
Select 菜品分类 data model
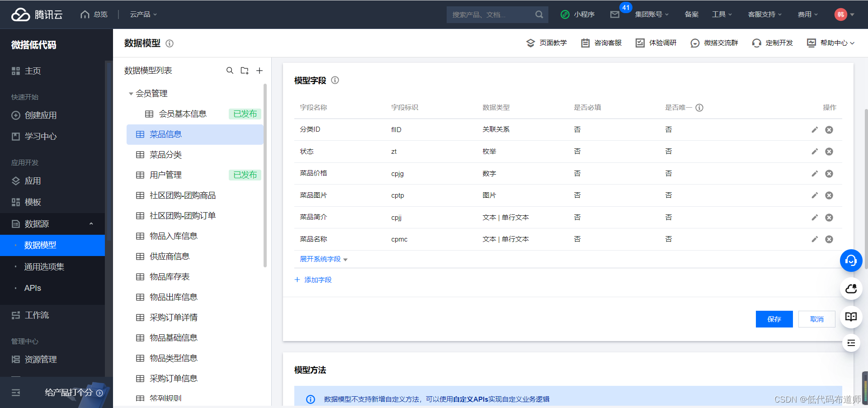pyautogui.click(x=195, y=155)
